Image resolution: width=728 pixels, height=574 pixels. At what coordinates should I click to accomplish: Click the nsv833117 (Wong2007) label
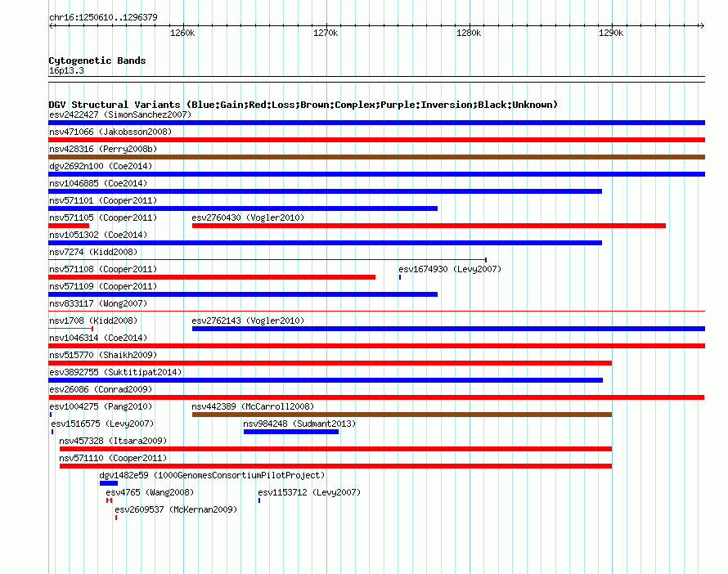(x=98, y=303)
